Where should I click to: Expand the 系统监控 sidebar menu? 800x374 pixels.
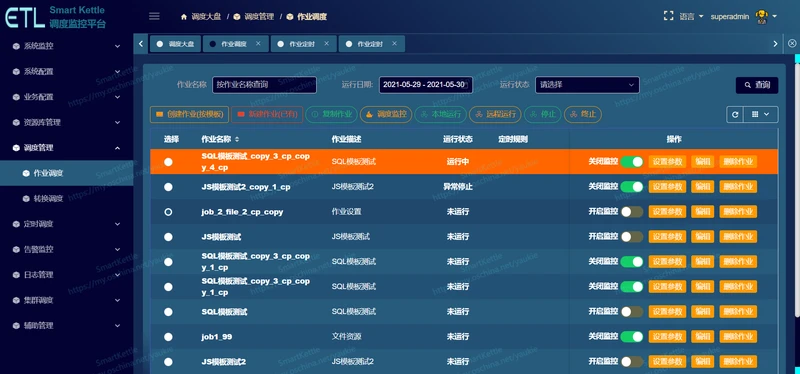(x=67, y=46)
